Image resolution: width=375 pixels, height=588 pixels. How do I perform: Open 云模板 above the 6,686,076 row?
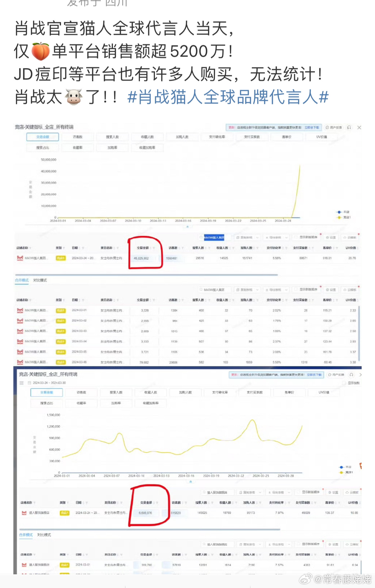coord(352,492)
